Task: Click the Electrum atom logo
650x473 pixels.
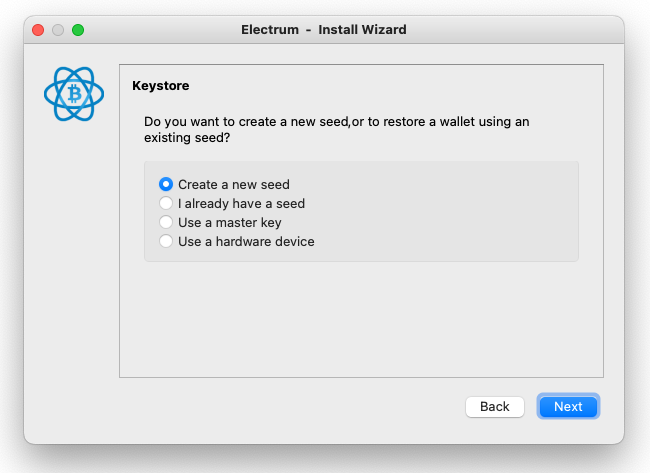Action: tap(74, 94)
